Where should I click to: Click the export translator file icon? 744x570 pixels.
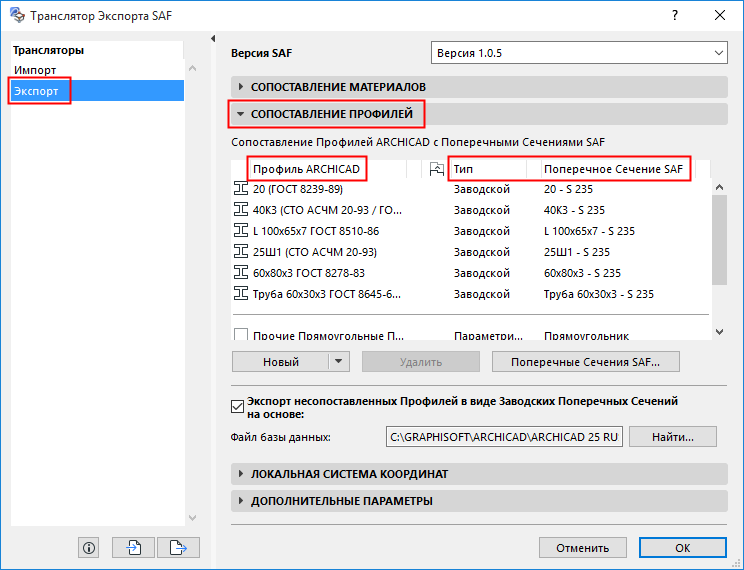(178, 548)
